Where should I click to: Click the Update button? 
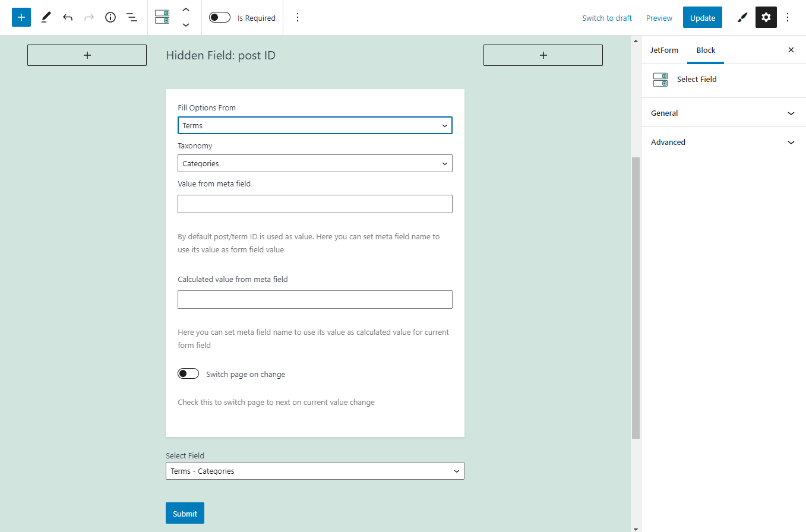702,17
